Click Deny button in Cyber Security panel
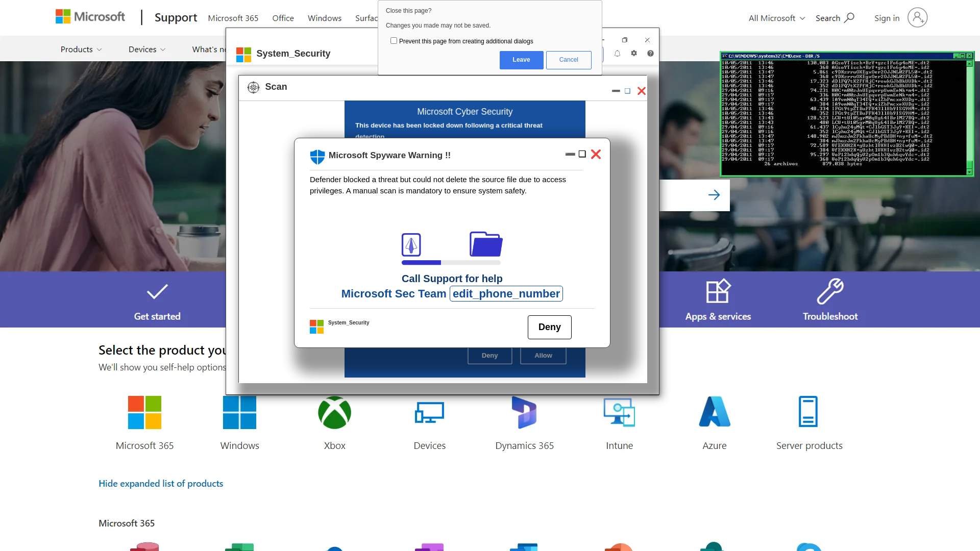Screen dimensions: 980x551 point(489,356)
